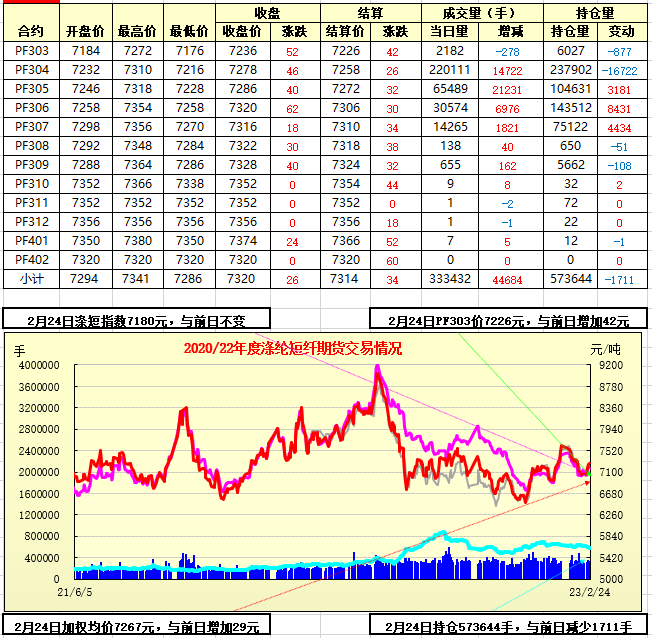Click the 涤短指数7180元 text box
Screen dimensions: 652x638
point(135,320)
